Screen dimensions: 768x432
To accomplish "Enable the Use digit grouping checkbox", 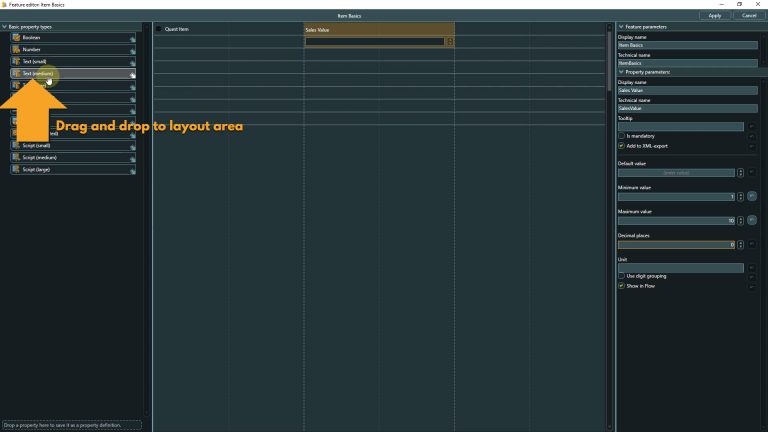I will [621, 276].
